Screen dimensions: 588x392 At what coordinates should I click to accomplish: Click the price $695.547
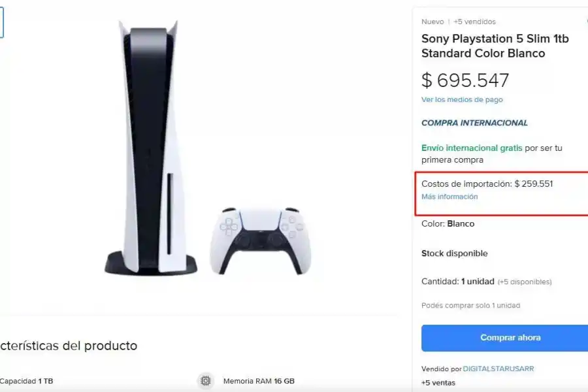click(x=466, y=80)
